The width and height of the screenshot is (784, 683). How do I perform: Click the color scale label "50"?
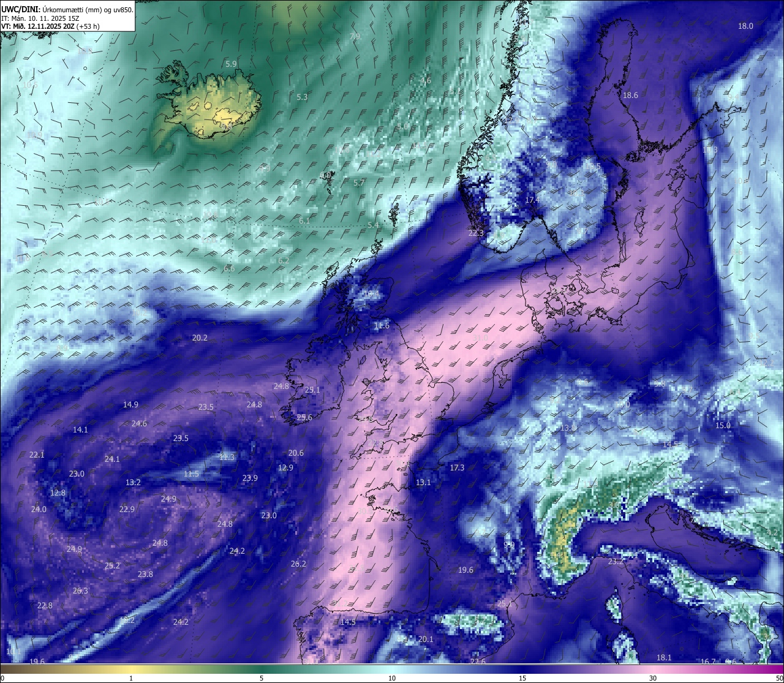pyautogui.click(x=779, y=678)
